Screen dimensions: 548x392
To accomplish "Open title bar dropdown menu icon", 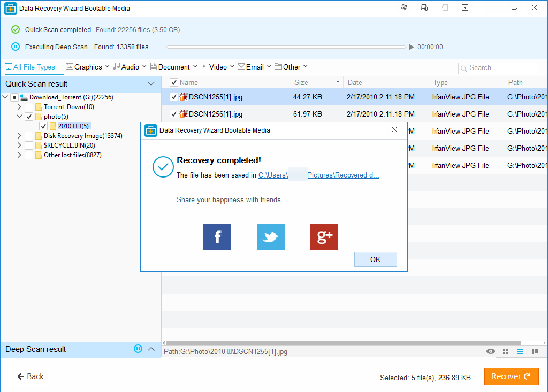I will [465, 7].
